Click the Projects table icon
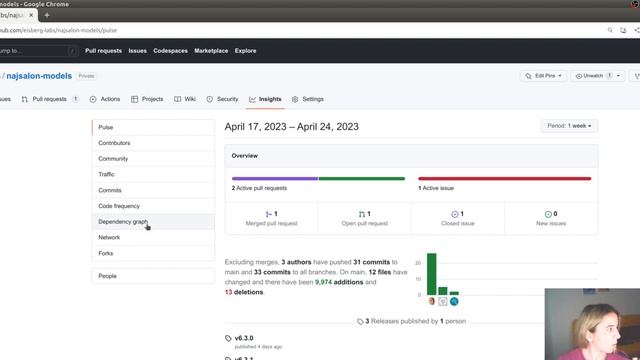The image size is (640, 360). tap(134, 99)
